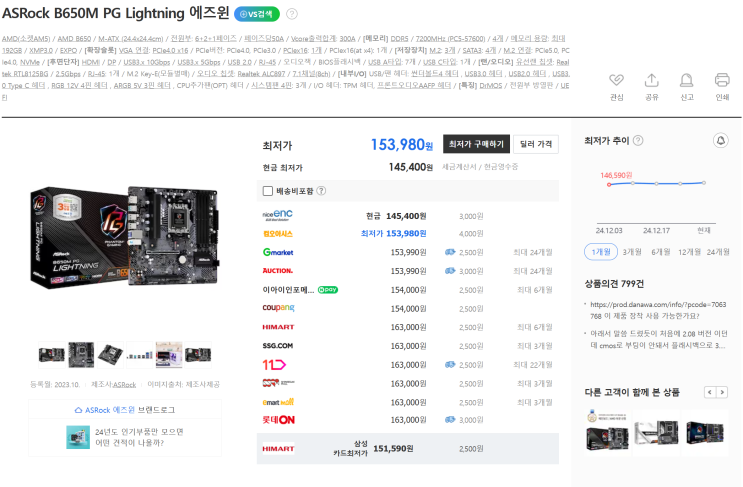Click the heart 관심 wishlist icon

(616, 80)
